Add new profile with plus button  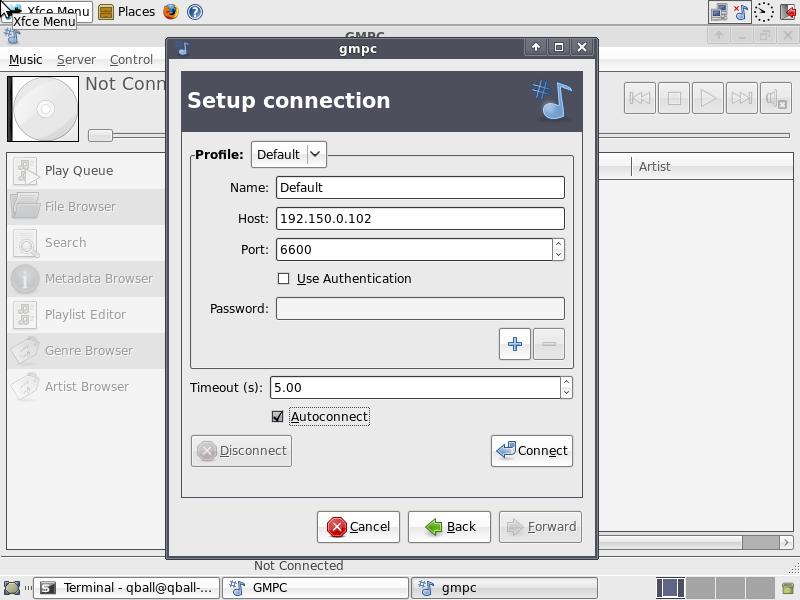tap(515, 344)
